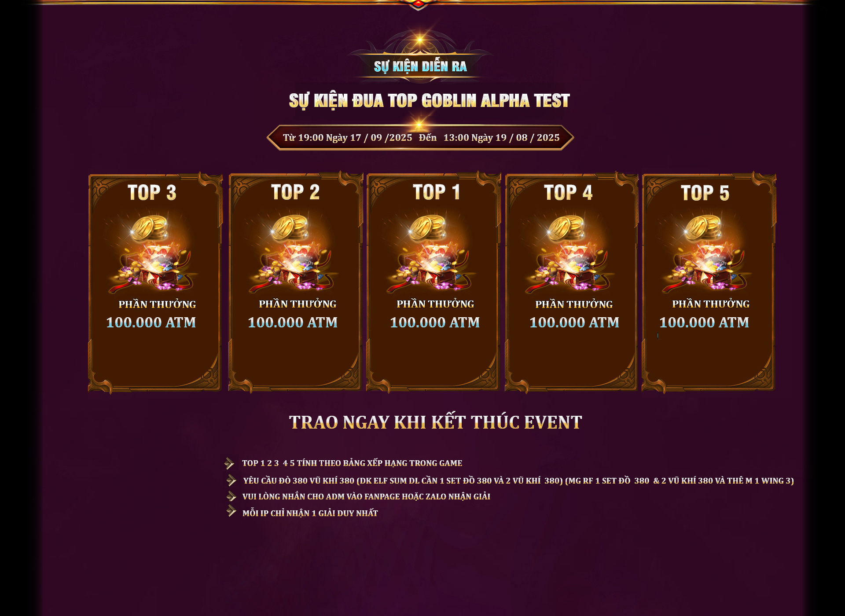Click the arrow bullet beside the item requirement rule

pyautogui.click(x=231, y=480)
